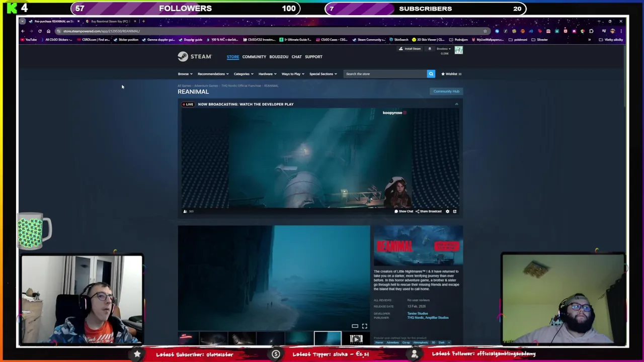644x362 pixels.
Task: Open the REANIMAL header capsule image
Action: [418, 245]
